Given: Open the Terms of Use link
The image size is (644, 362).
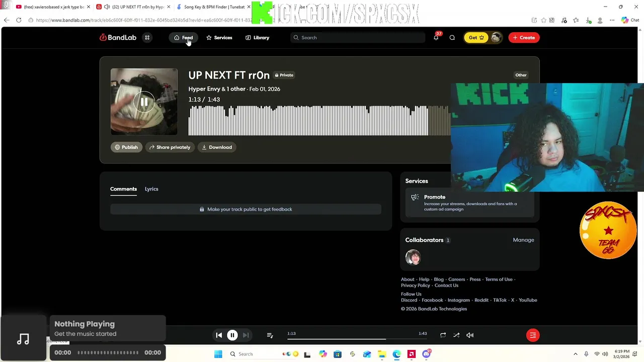Looking at the screenshot, I should tap(499, 280).
